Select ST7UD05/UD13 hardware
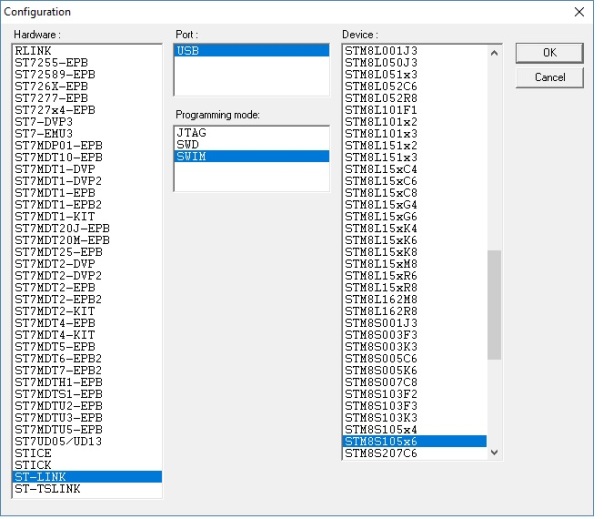The width and height of the screenshot is (603, 519). tap(87, 441)
